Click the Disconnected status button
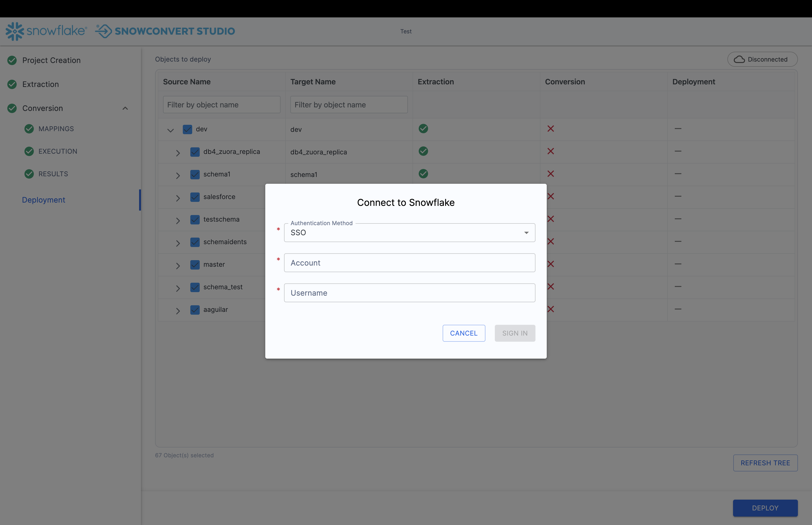812x525 pixels. point(762,59)
